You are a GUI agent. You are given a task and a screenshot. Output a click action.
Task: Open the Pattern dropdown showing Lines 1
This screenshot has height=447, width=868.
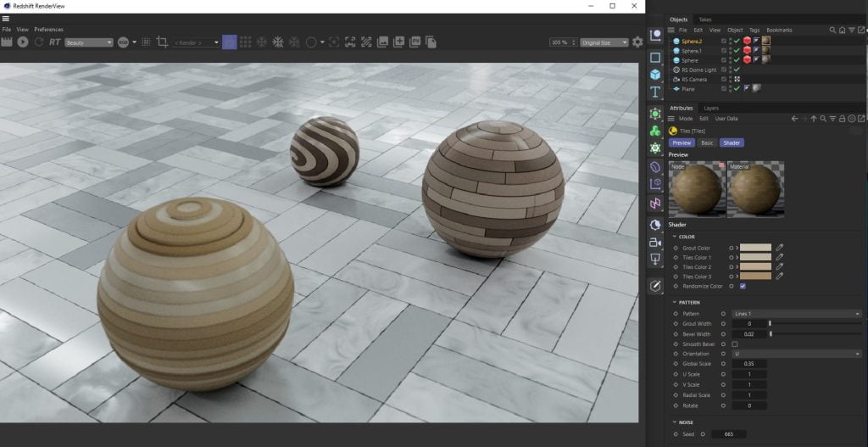point(796,314)
